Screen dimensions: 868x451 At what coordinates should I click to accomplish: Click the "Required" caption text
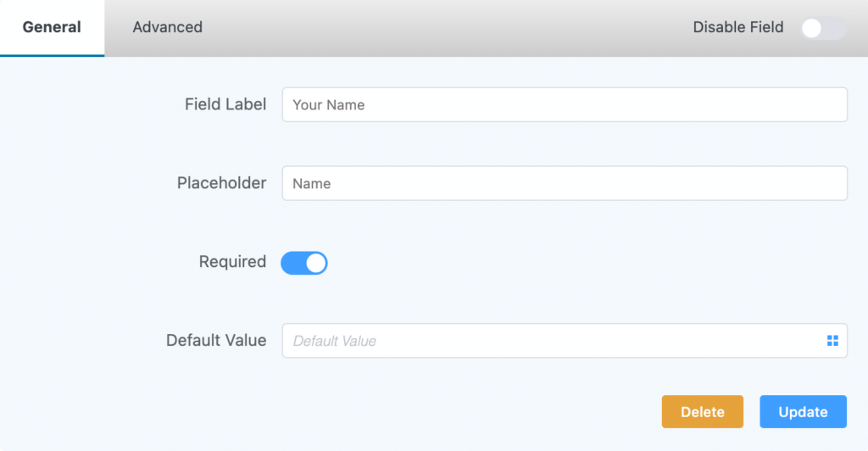[x=232, y=262]
